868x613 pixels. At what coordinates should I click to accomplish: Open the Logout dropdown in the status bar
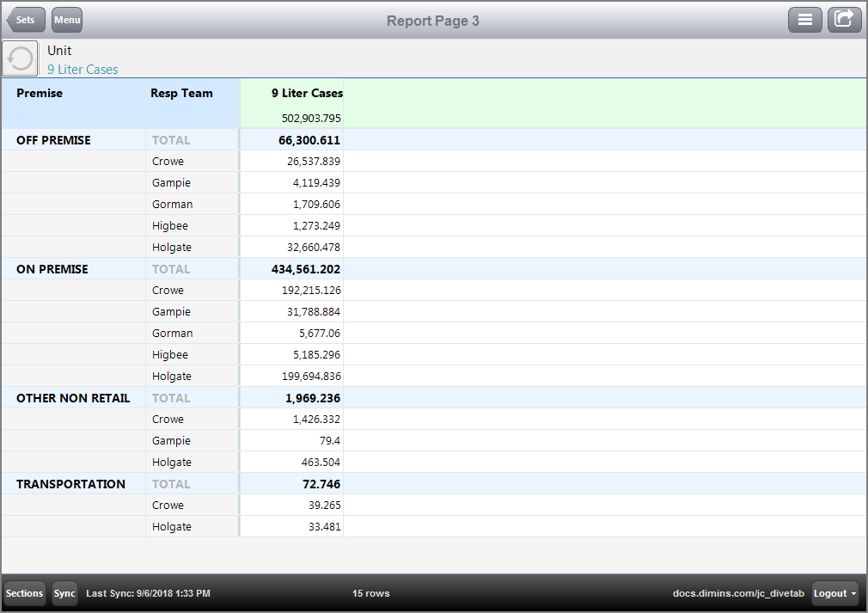[833, 593]
